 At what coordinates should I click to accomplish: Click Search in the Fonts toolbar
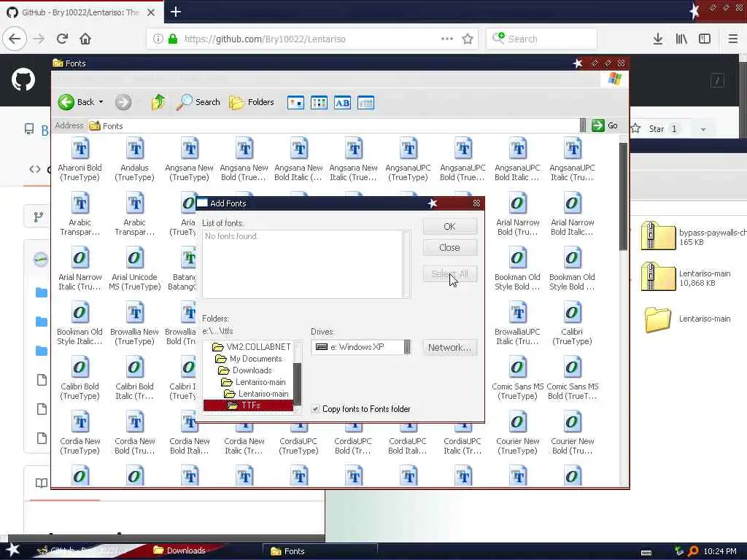coord(198,102)
